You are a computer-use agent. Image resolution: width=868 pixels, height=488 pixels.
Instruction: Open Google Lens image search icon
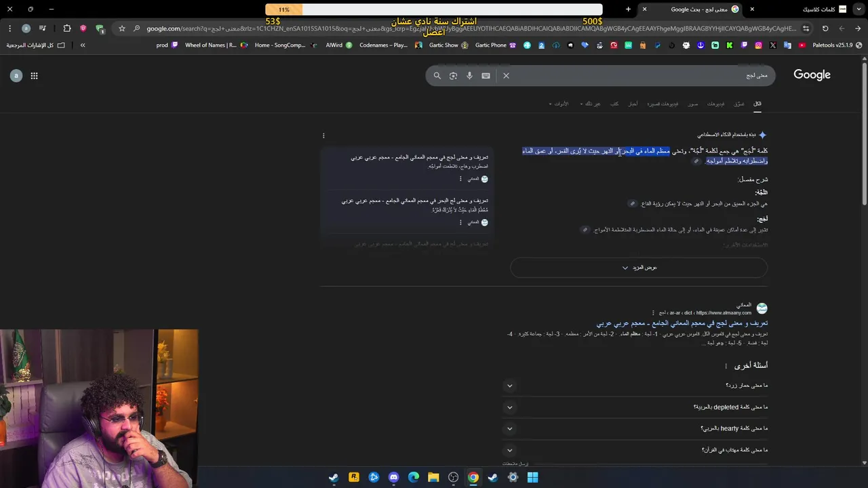pos(453,76)
